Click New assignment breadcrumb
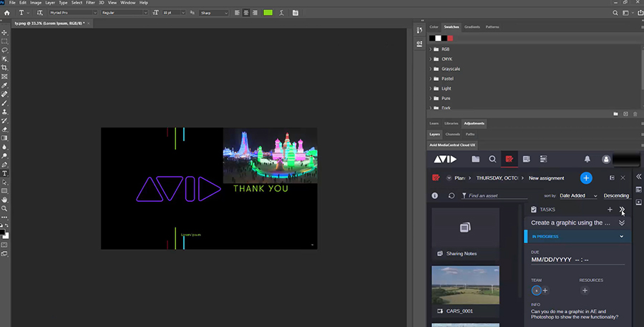The image size is (644, 327). click(x=546, y=178)
